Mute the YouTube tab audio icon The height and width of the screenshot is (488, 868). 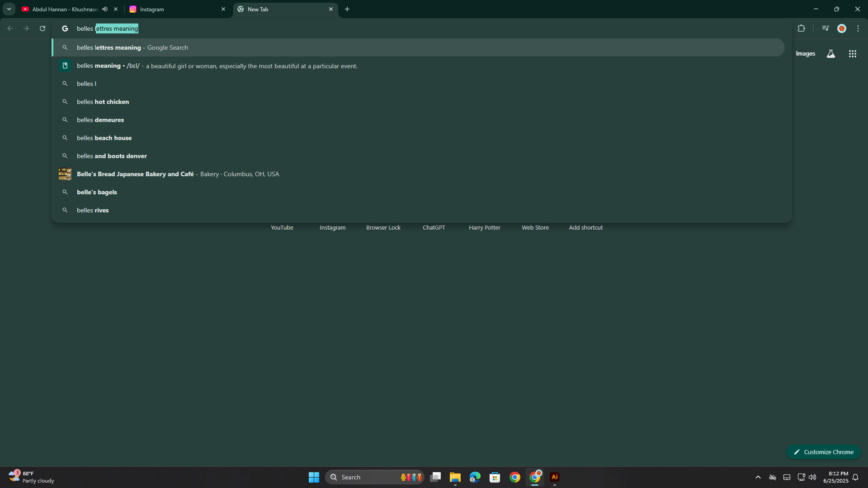[105, 9]
